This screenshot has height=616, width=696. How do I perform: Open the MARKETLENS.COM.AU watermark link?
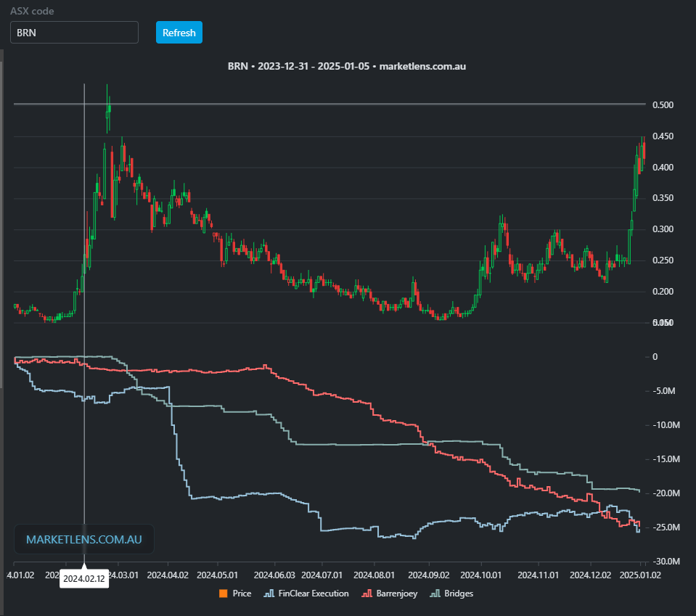[x=83, y=540]
